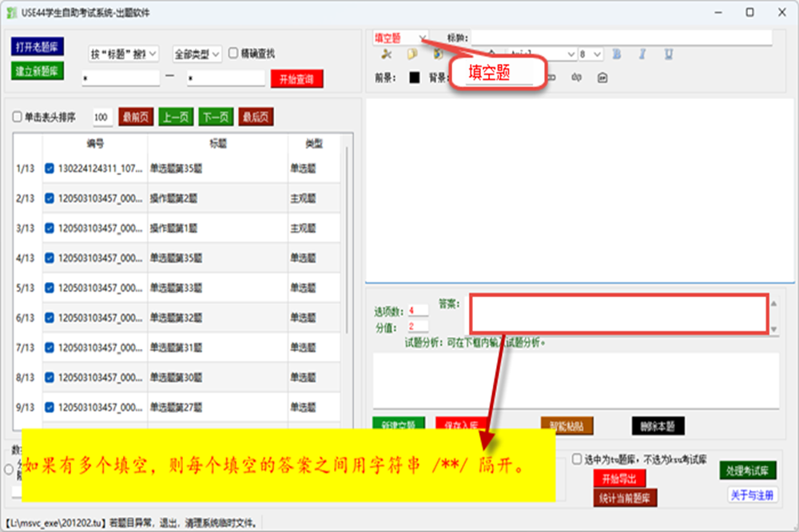Click the second-to-last icon beside the background label

[x=576, y=77]
